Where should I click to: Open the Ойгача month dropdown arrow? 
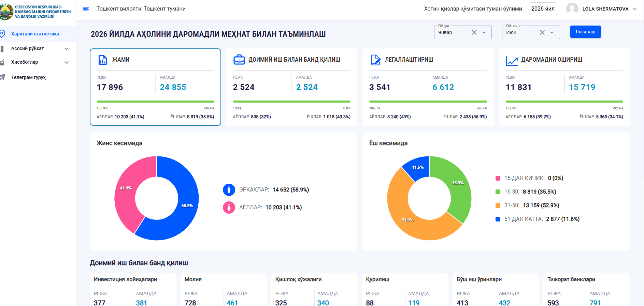552,32
